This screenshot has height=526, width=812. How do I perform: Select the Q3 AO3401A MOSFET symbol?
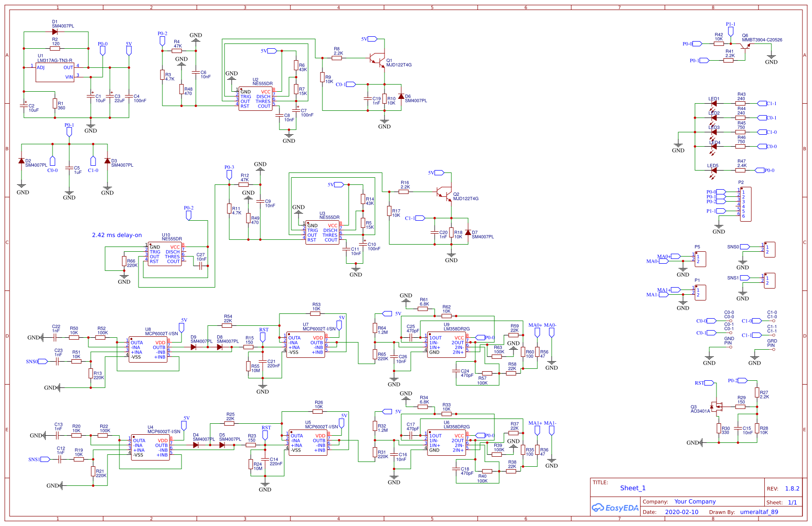[x=716, y=407]
